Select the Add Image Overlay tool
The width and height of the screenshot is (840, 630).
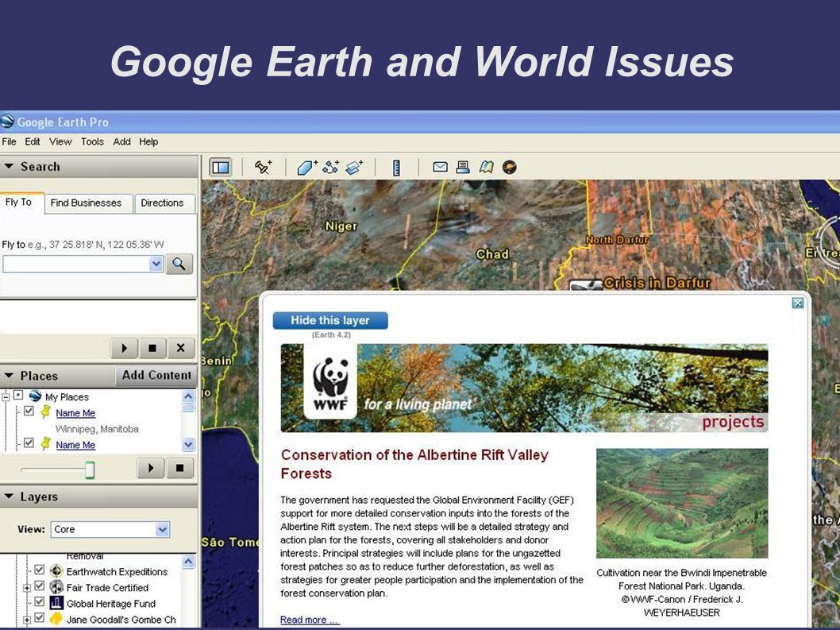click(354, 168)
